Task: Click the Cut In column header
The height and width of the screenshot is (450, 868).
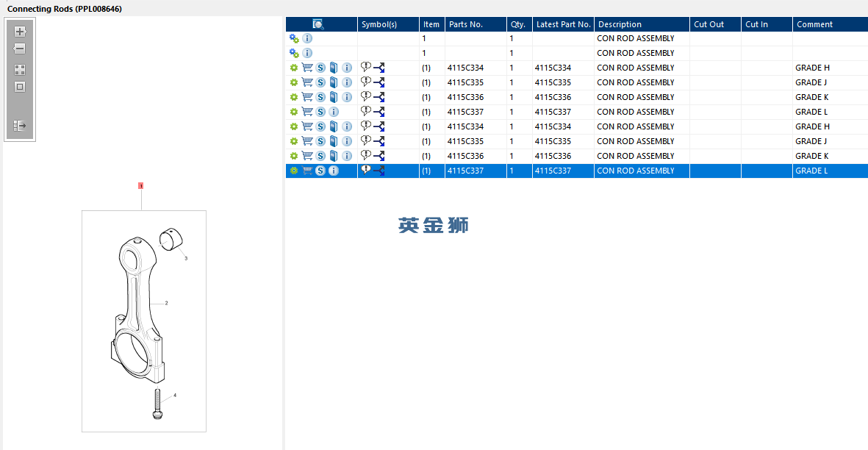Action: coord(767,24)
